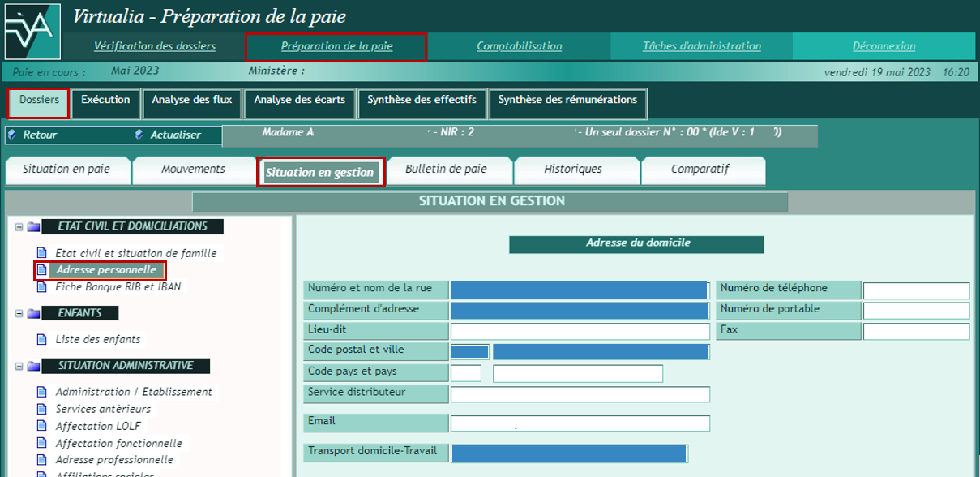Click the Virtualia logo icon
Image resolution: width=980 pixels, height=477 pixels.
[32, 31]
